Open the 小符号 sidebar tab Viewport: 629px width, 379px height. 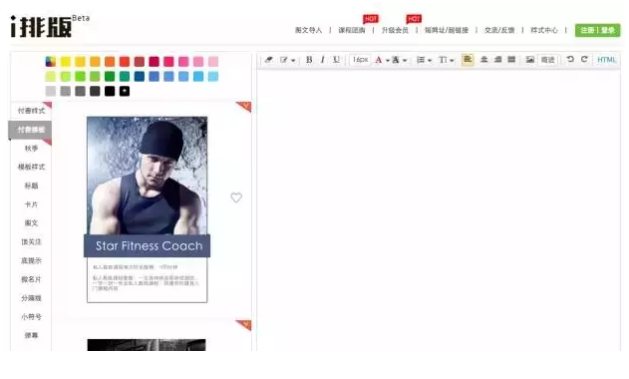click(x=31, y=317)
